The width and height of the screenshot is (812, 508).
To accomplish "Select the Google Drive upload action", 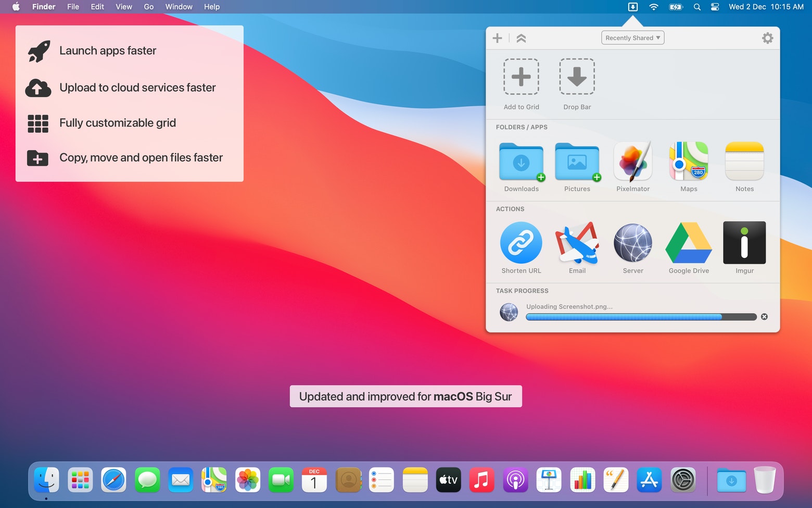I will coord(688,243).
